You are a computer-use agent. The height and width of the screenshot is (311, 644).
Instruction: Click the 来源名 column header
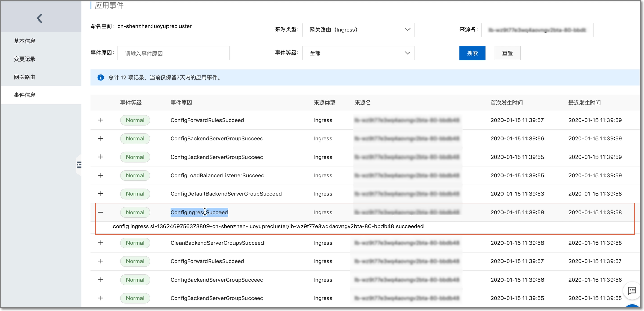pyautogui.click(x=363, y=103)
